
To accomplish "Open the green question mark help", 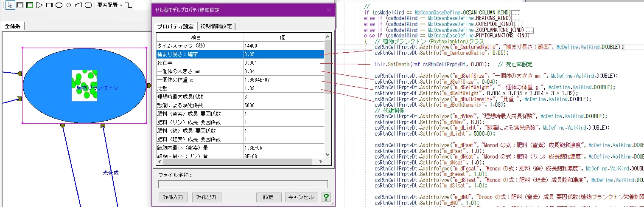I will coord(326,197).
